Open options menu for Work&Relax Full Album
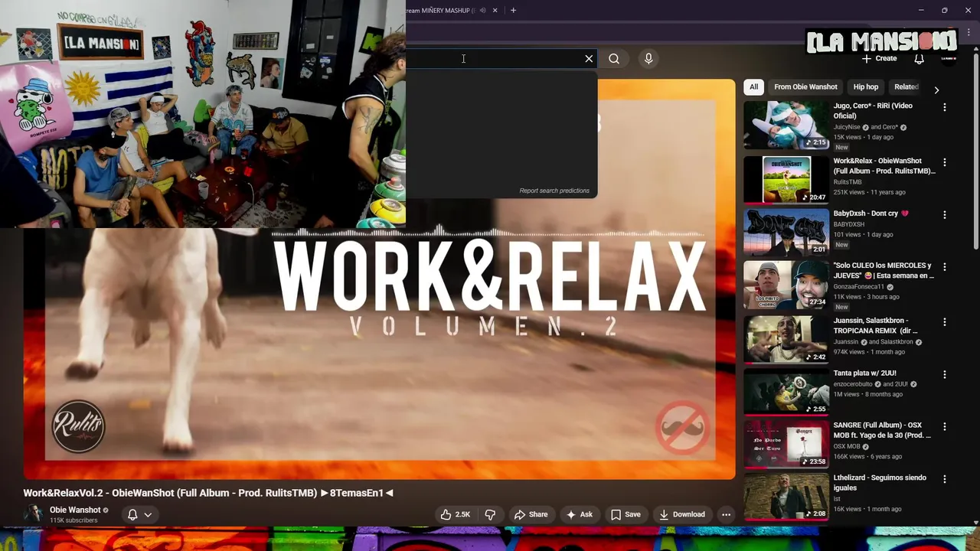Viewport: 980px width, 551px height. click(945, 162)
